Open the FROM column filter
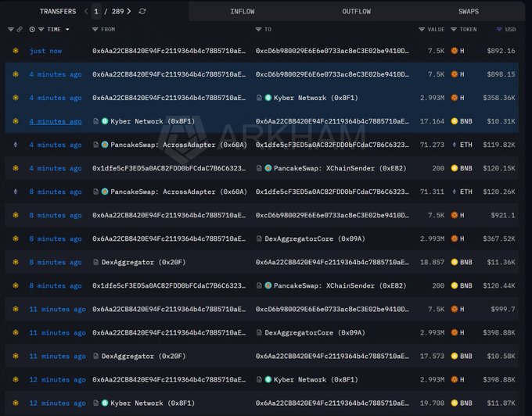This screenshot has width=532, height=416. pos(95,30)
